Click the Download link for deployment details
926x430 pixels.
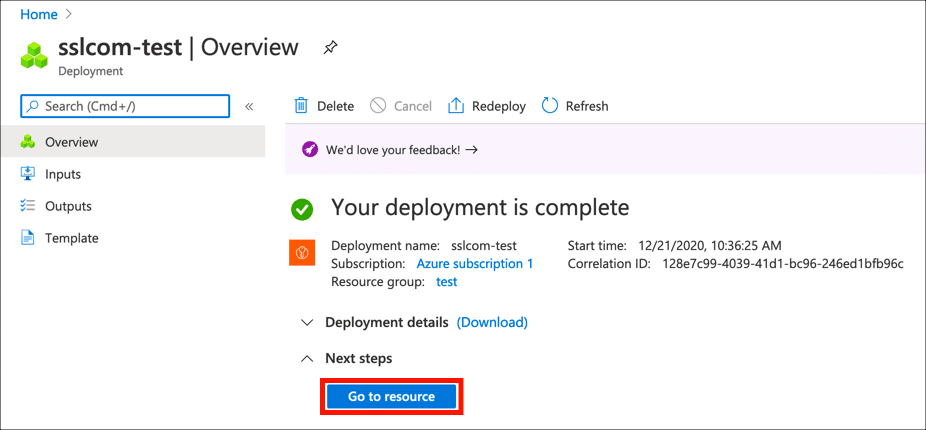[492, 322]
